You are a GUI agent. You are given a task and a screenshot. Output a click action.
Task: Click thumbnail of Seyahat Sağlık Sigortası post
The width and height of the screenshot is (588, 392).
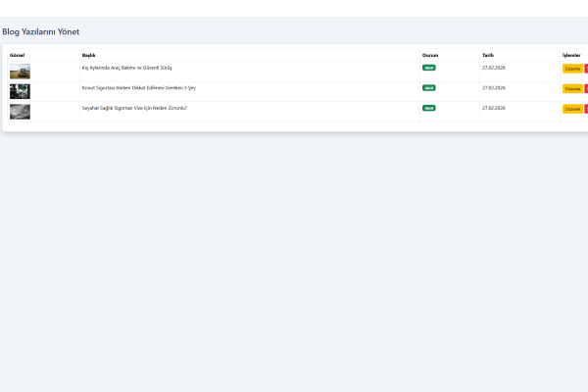[20, 112]
